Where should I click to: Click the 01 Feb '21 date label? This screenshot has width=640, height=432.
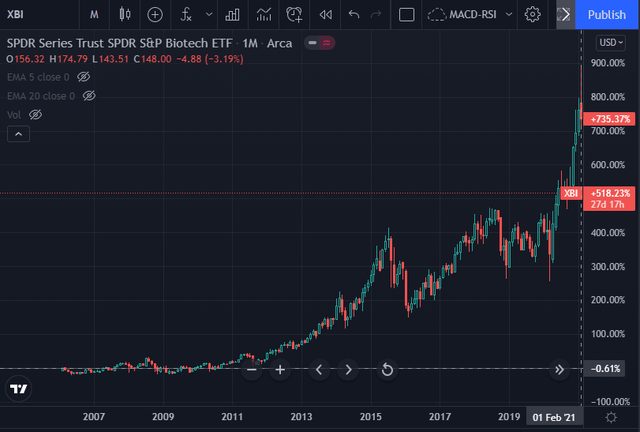554,417
